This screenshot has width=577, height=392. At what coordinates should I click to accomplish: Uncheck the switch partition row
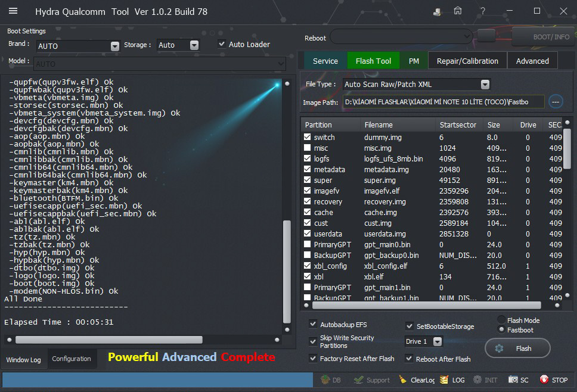pyautogui.click(x=307, y=137)
